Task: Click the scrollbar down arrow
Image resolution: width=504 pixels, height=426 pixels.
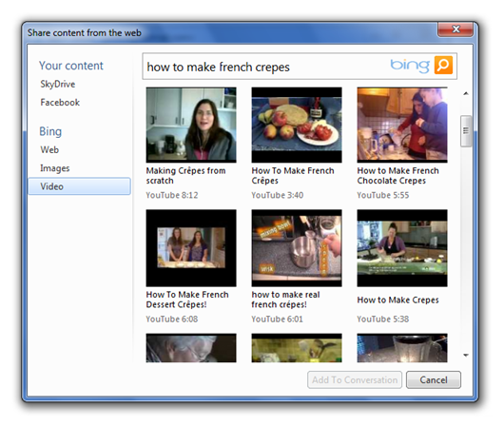Action: click(x=466, y=356)
